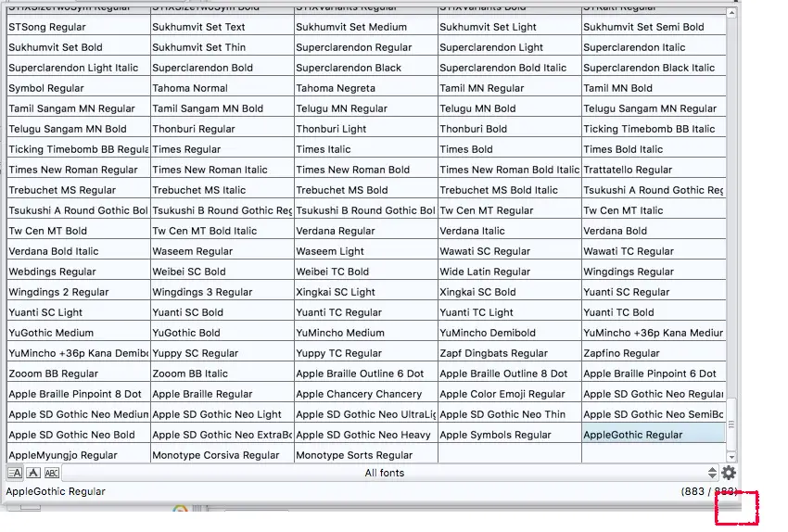
Task: Choose Superclarendon Regular font
Action: click(366, 47)
